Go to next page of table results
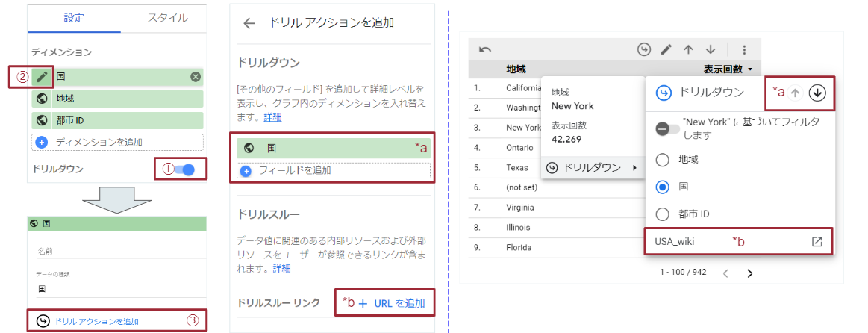This screenshot has width=868, height=333. pyautogui.click(x=750, y=273)
